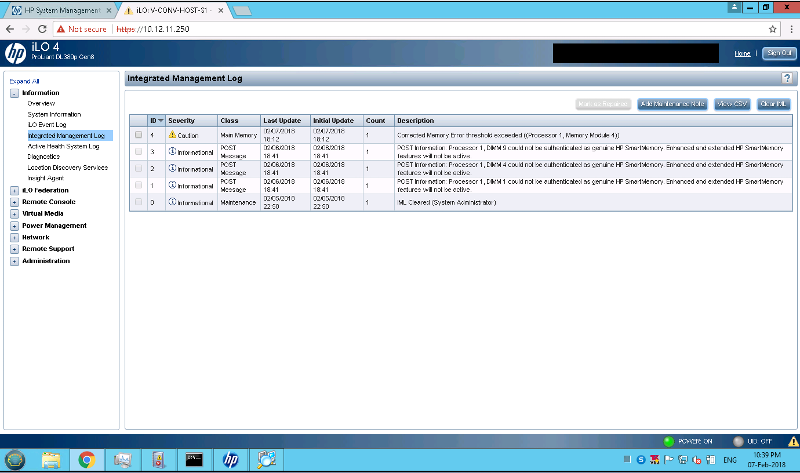Screen dimensions: 800x473
Task: Open Overview in the navigation tree
Action: click(x=41, y=104)
